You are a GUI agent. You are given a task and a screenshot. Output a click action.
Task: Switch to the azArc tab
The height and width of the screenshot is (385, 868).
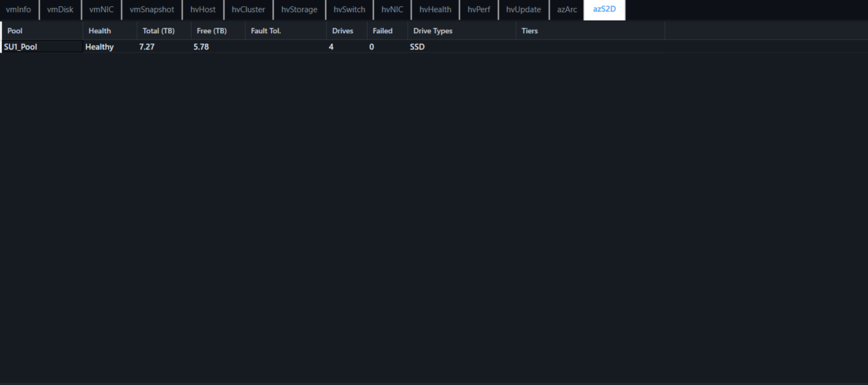[x=567, y=9]
